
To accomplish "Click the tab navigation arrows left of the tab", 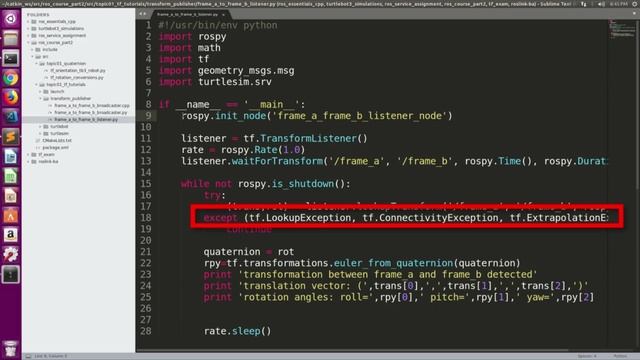I will (x=142, y=14).
